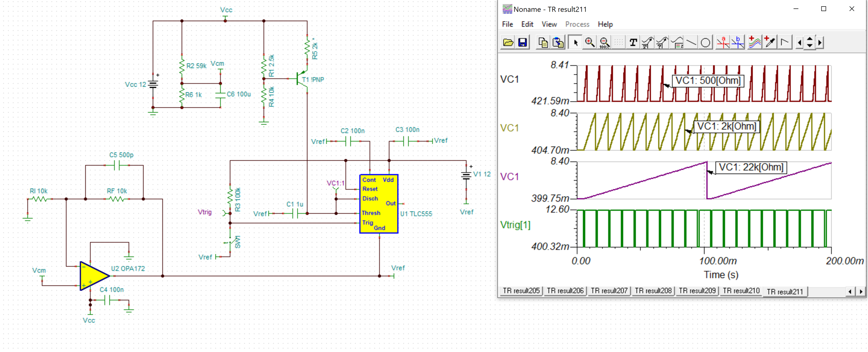The image size is (868, 352).
Task: Click the zoom 100% magnifier icon
Action: (604, 42)
